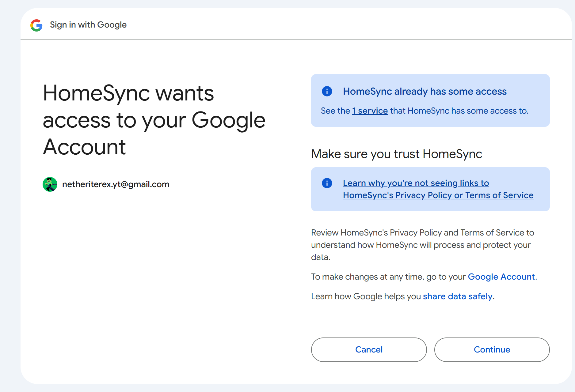This screenshot has width=575, height=392.
Task: Click 'that HomeSync has some access to' text
Action: [459, 111]
